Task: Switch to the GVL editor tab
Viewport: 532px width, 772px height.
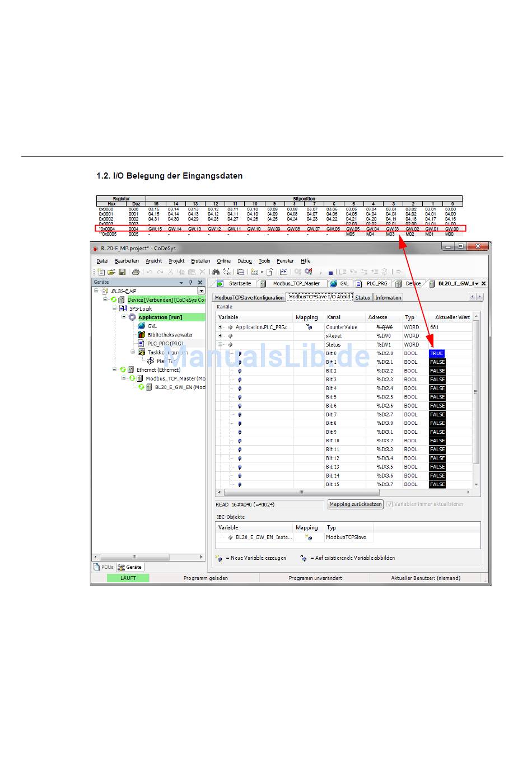Action: tap(340, 284)
